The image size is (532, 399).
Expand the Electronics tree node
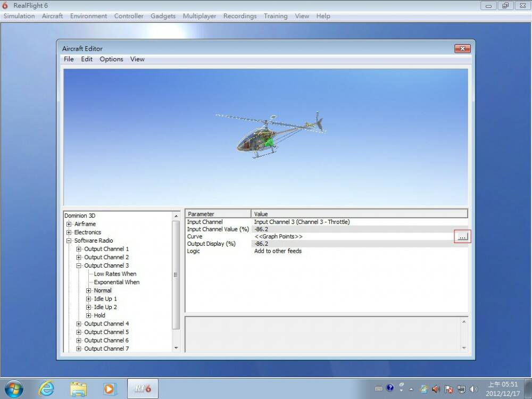(69, 232)
